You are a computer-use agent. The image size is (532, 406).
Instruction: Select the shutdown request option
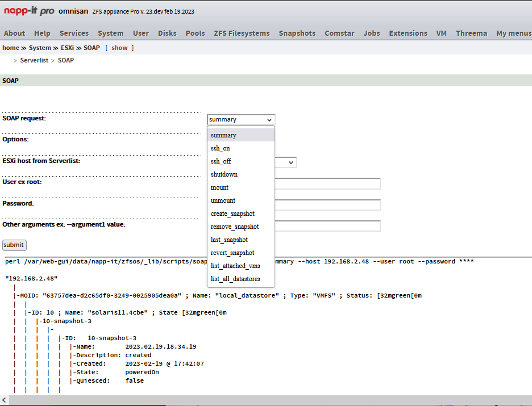[224, 174]
